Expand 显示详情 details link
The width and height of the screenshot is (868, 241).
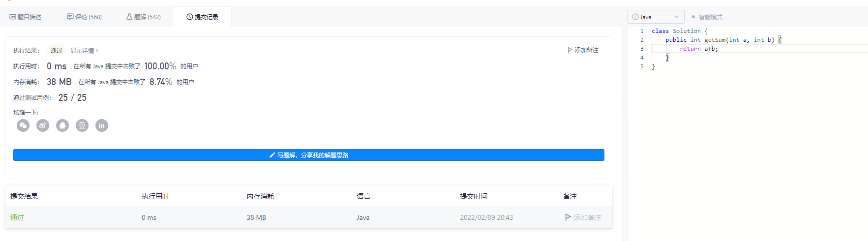point(84,51)
